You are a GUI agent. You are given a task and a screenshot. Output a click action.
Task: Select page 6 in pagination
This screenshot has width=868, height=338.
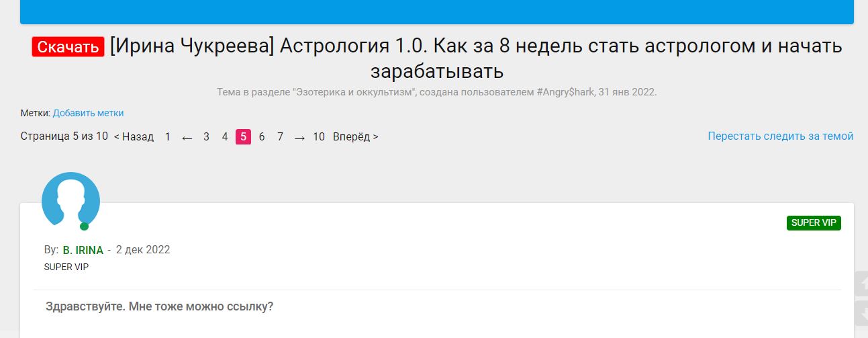click(262, 136)
